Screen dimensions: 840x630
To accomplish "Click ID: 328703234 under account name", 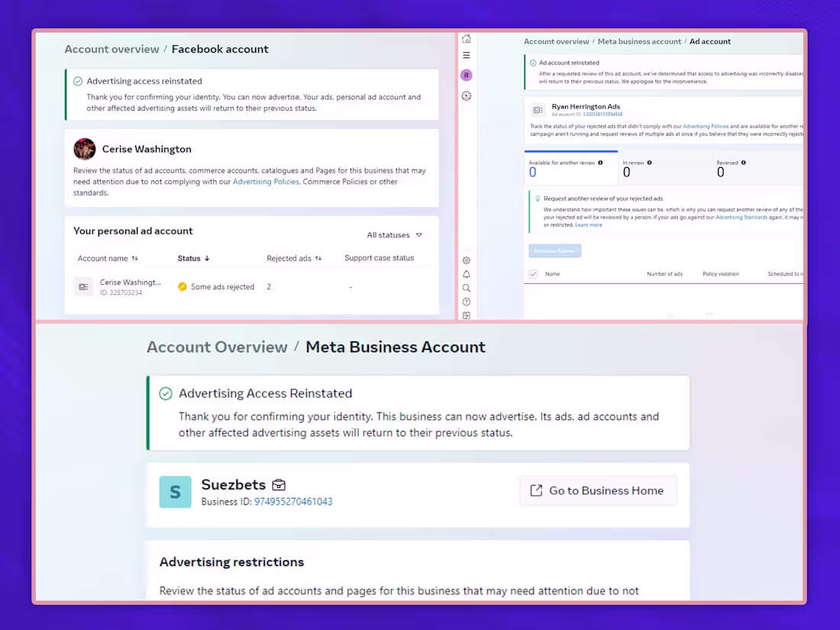I will (x=121, y=293).
